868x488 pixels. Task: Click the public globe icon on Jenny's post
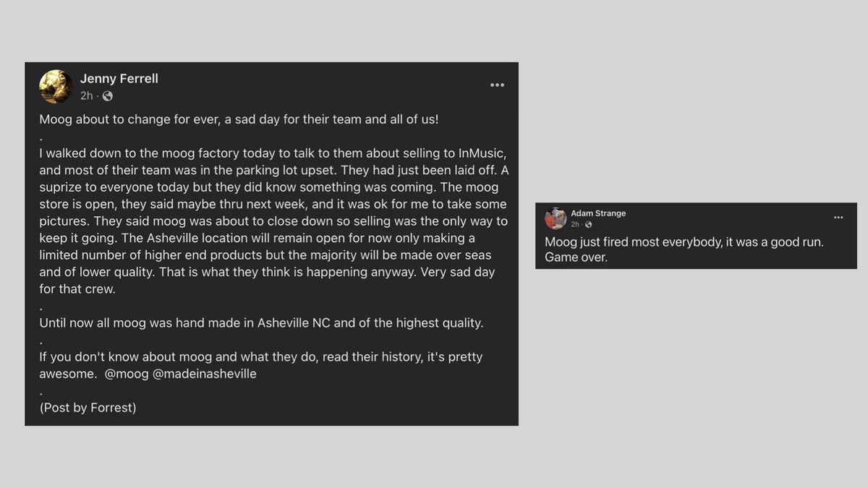coord(108,96)
